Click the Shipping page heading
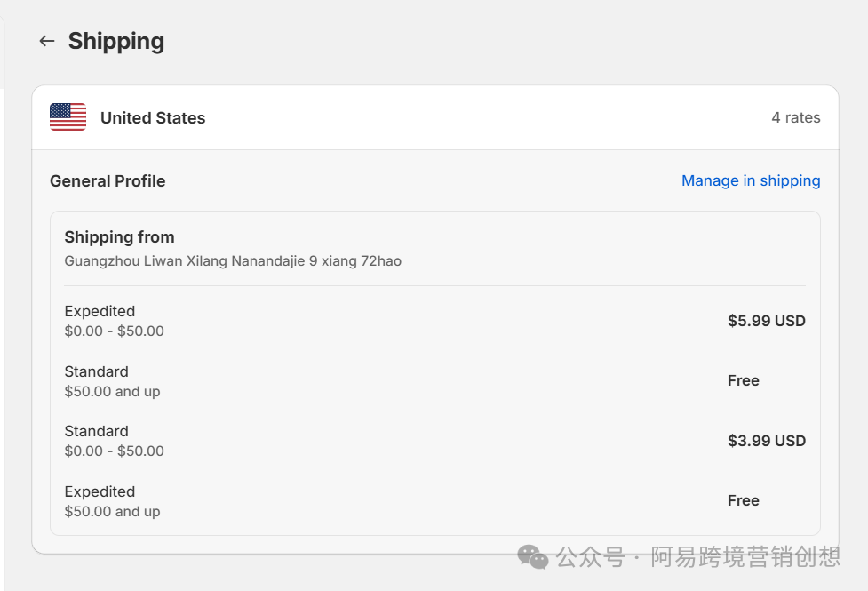Image resolution: width=868 pixels, height=591 pixels. pyautogui.click(x=116, y=41)
